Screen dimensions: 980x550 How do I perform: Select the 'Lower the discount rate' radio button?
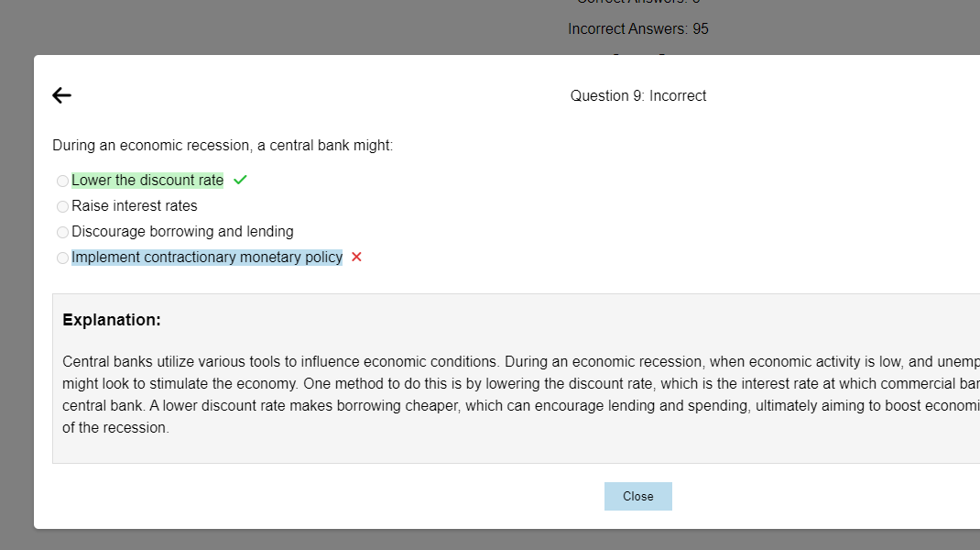tap(62, 181)
